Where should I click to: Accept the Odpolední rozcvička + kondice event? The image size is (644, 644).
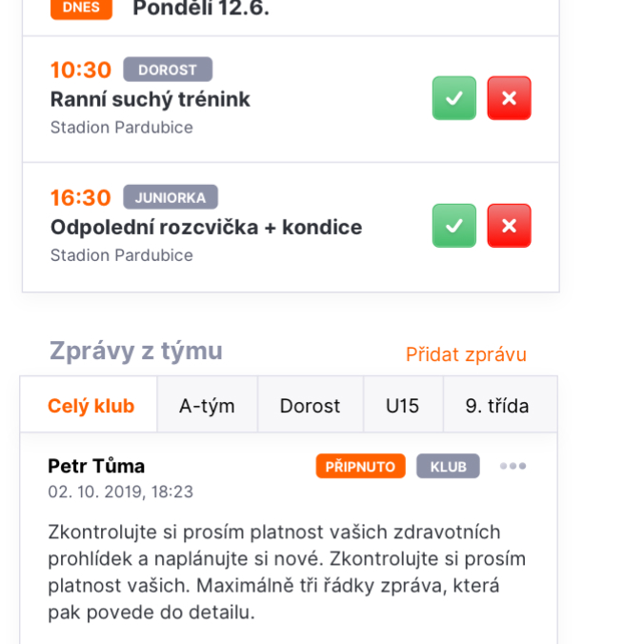(x=453, y=226)
